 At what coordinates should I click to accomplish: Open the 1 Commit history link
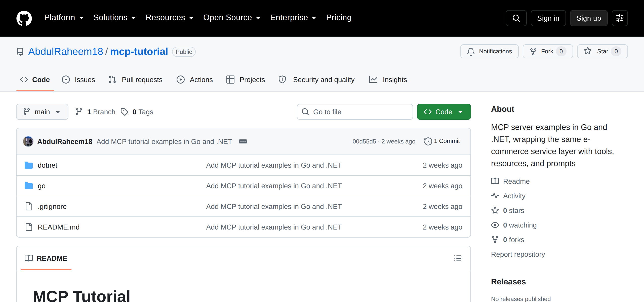(x=442, y=141)
